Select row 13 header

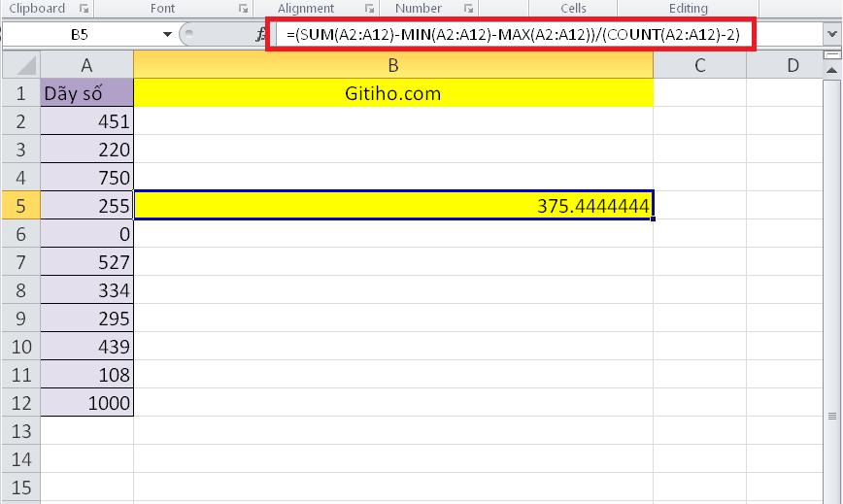pyautogui.click(x=21, y=430)
